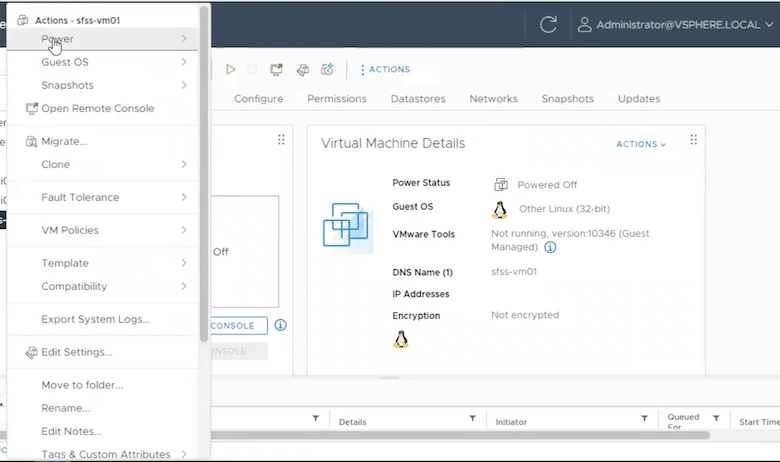
Task: Switch to the Snapshots tab
Action: 568,99
